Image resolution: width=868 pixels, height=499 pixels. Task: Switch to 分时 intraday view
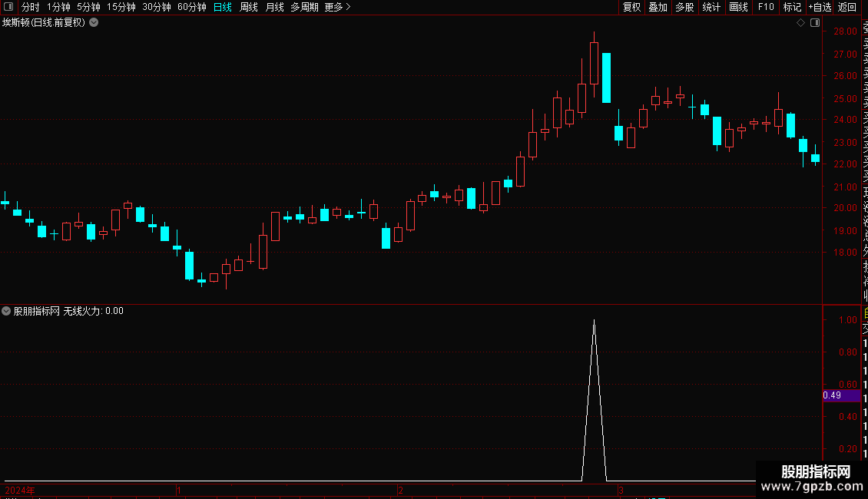coord(31,7)
